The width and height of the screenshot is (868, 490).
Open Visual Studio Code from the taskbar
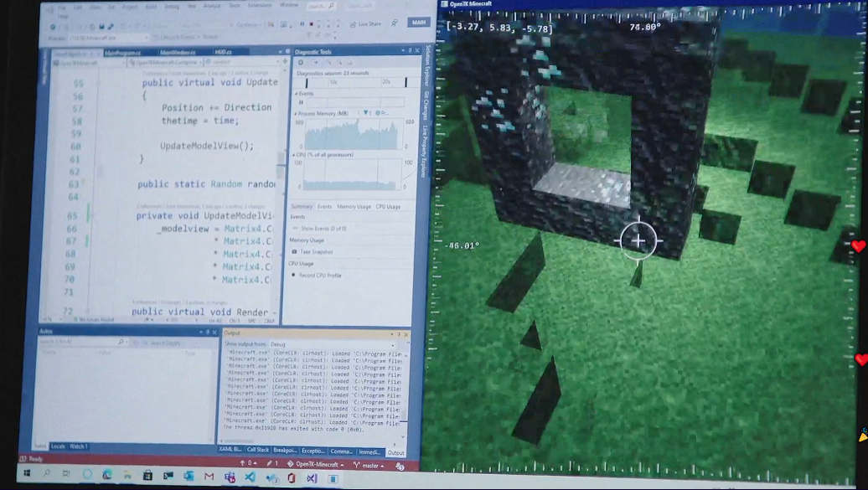[x=251, y=477]
